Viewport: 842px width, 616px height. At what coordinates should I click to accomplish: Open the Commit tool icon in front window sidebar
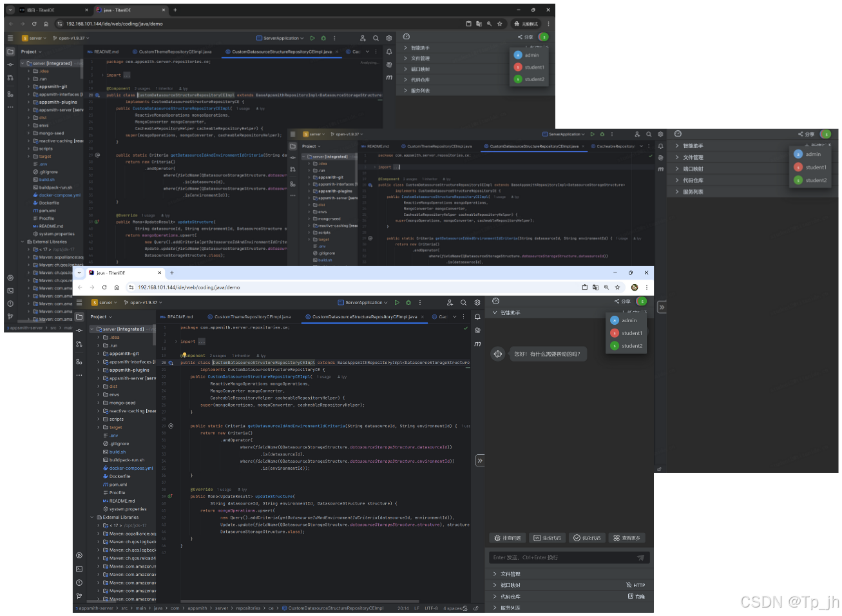coord(79,331)
